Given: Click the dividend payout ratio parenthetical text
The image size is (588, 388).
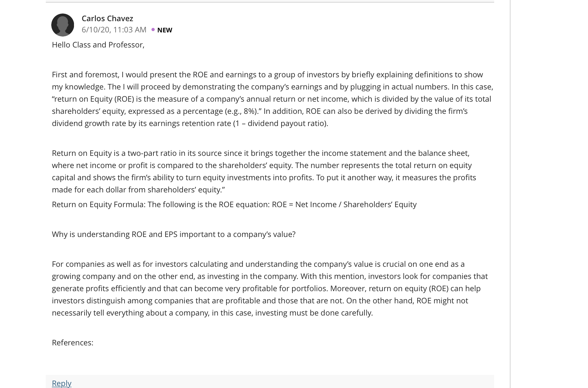Looking at the screenshot, I should [281, 123].
